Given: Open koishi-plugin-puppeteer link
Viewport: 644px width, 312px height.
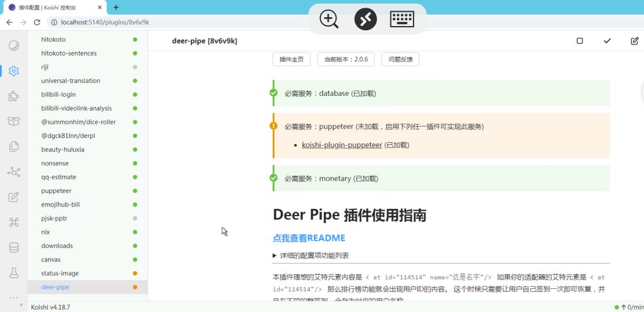Looking at the screenshot, I should (x=342, y=145).
